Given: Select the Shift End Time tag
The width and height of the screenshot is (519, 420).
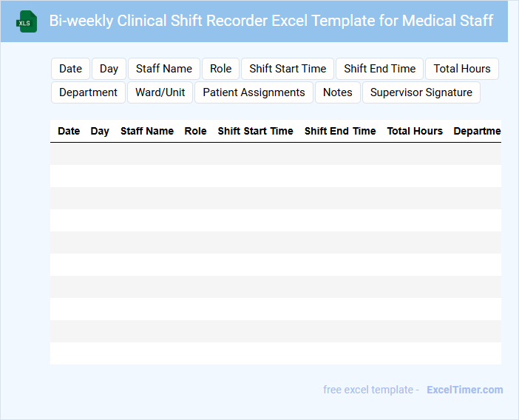Looking at the screenshot, I should 380,69.
